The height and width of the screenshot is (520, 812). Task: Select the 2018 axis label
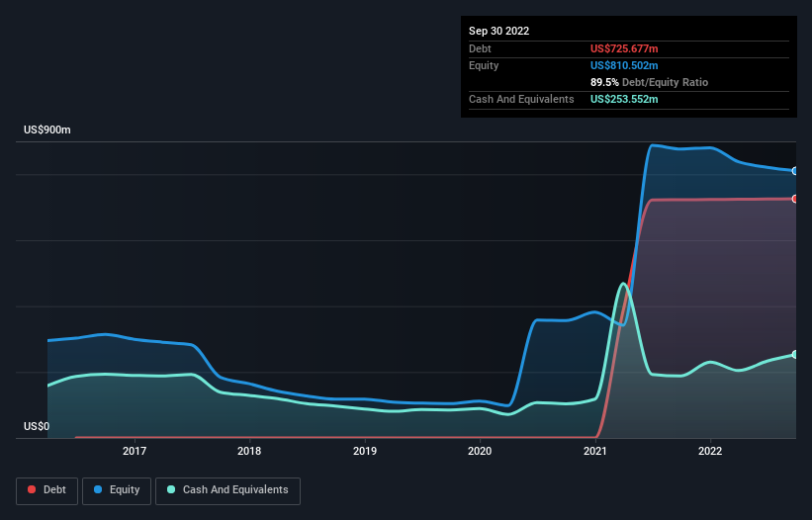[x=249, y=451]
